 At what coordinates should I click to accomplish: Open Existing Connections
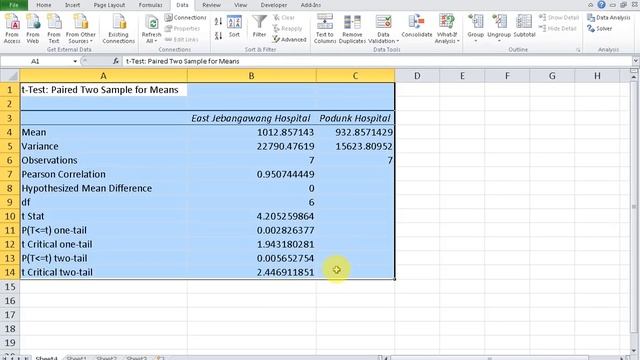point(118,29)
